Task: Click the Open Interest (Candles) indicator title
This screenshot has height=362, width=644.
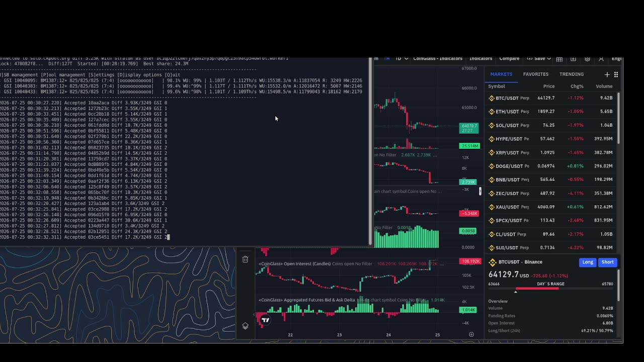Action: 295,263
